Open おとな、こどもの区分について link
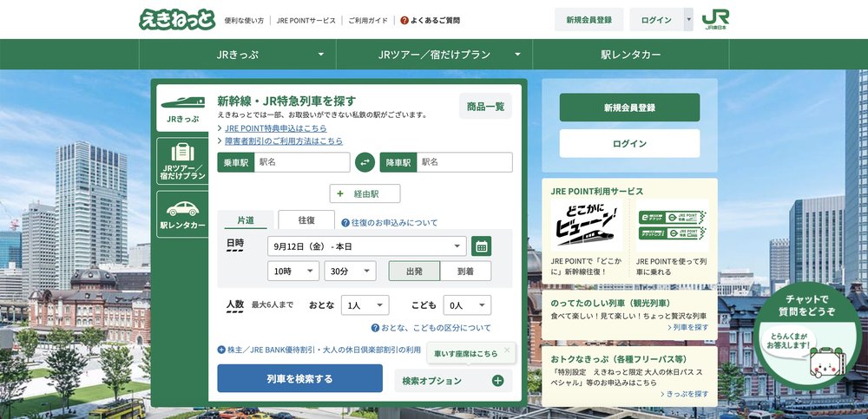The height and width of the screenshot is (419, 868). click(x=437, y=328)
